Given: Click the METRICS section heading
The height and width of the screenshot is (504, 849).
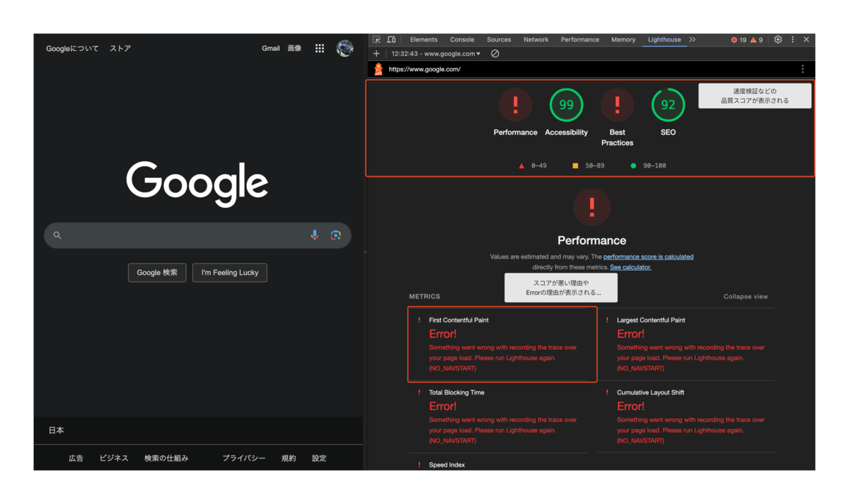Looking at the screenshot, I should point(424,297).
